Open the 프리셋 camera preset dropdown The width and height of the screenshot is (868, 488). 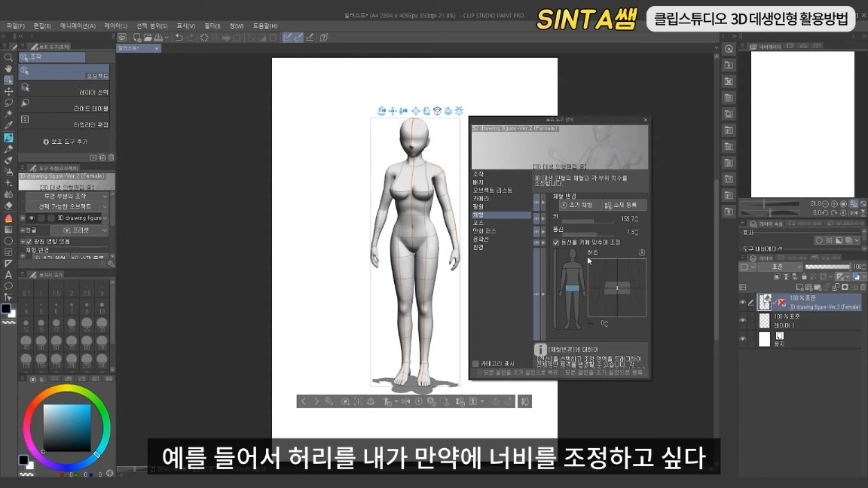pyautogui.click(x=80, y=230)
